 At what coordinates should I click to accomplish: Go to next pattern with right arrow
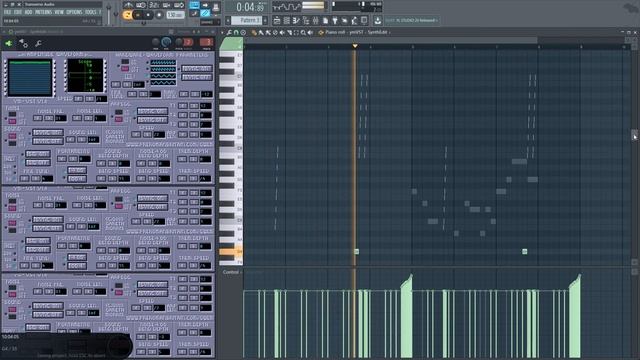266,20
